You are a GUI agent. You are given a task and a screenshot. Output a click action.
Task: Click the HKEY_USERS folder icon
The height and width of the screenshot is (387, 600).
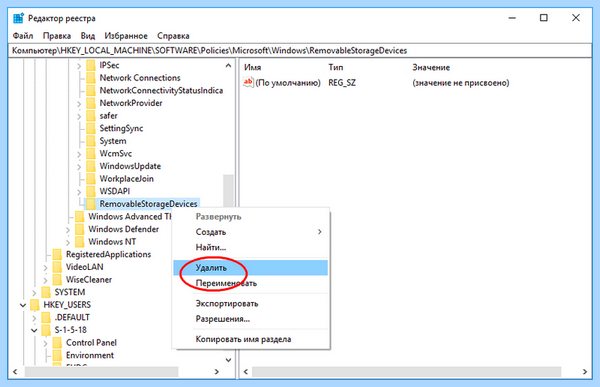click(34, 305)
